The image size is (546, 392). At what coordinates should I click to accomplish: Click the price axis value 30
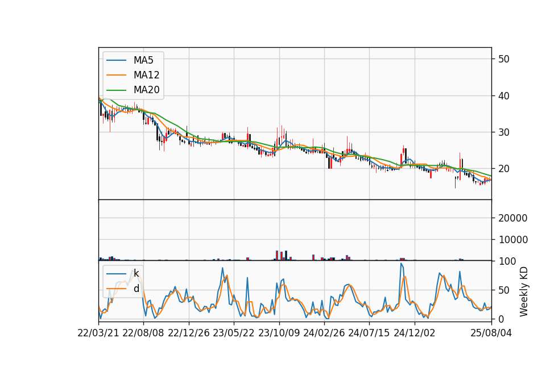(x=504, y=132)
